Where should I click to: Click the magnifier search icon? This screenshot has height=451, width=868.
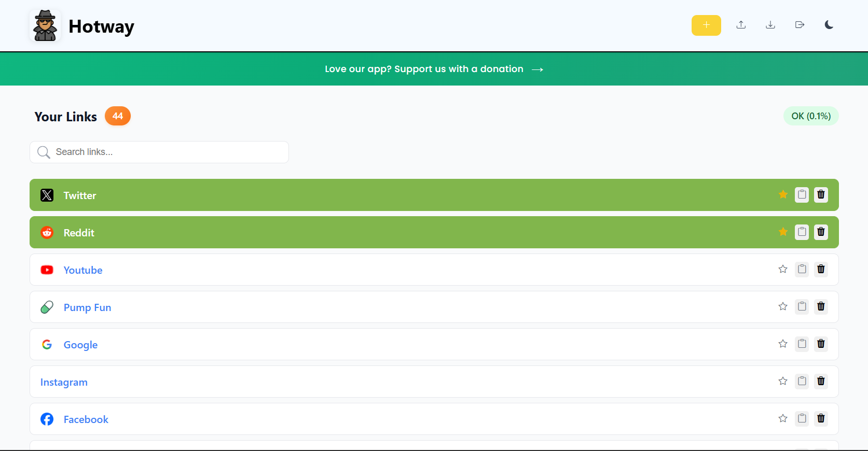click(44, 152)
